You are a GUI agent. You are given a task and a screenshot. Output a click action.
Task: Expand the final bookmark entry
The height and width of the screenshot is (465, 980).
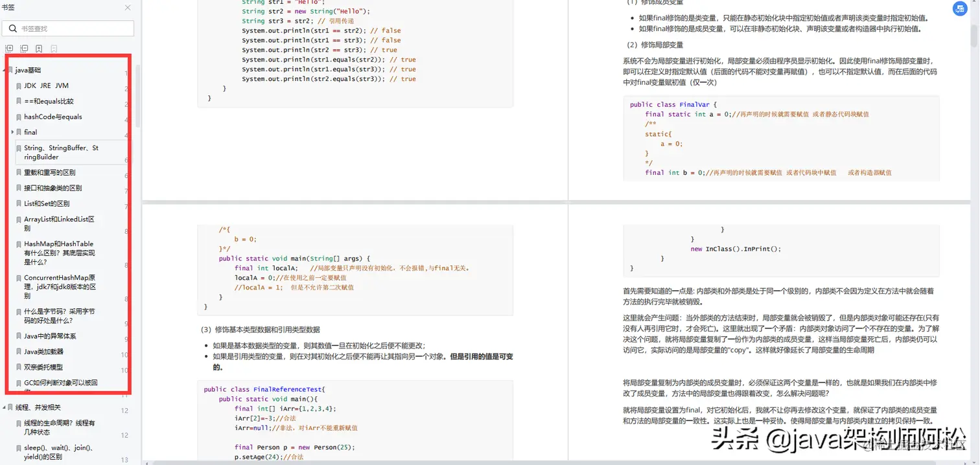click(13, 132)
